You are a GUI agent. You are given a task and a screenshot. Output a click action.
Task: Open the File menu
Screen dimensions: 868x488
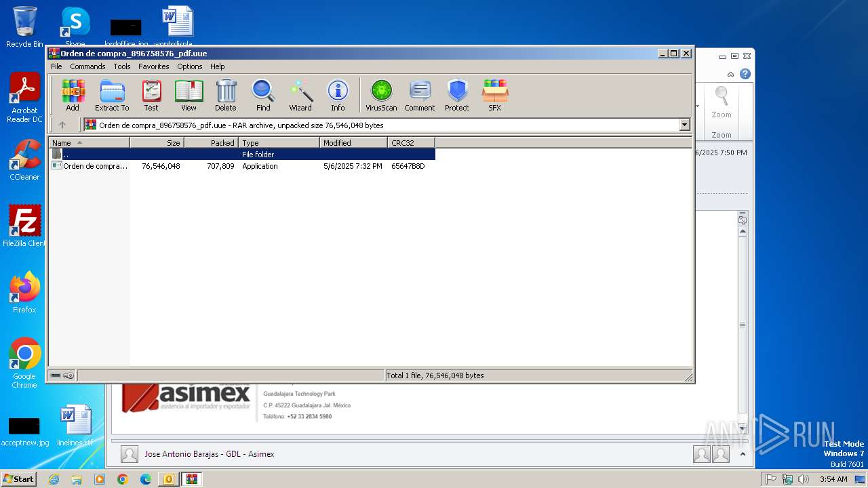pyautogui.click(x=56, y=66)
